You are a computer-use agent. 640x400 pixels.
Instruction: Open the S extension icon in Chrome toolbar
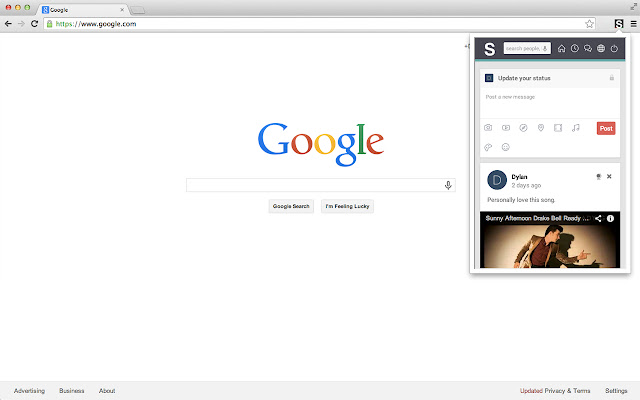(619, 24)
